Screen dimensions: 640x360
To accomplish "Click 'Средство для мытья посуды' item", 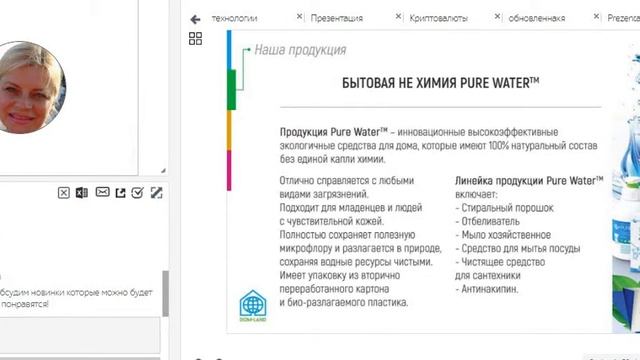I will 518,249.
